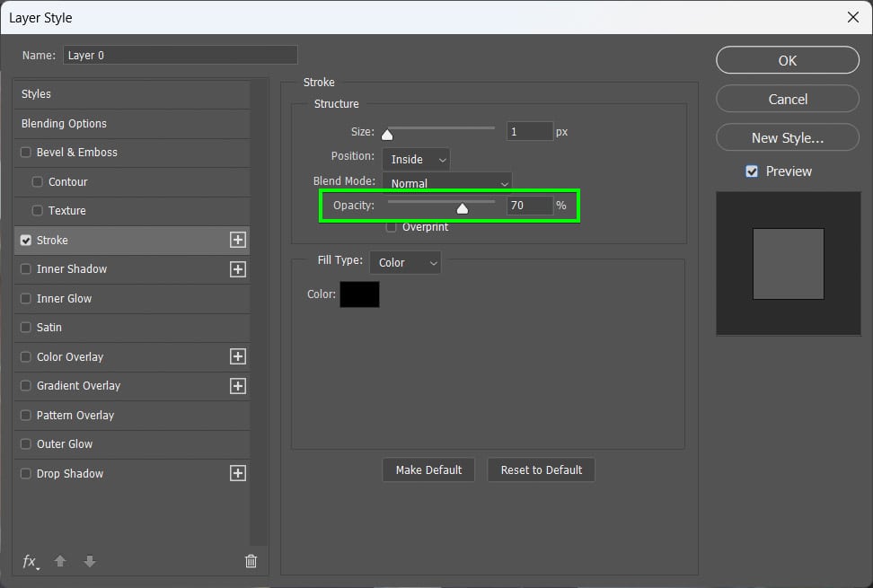Add another Inner Shadow with plus icon

(238, 269)
